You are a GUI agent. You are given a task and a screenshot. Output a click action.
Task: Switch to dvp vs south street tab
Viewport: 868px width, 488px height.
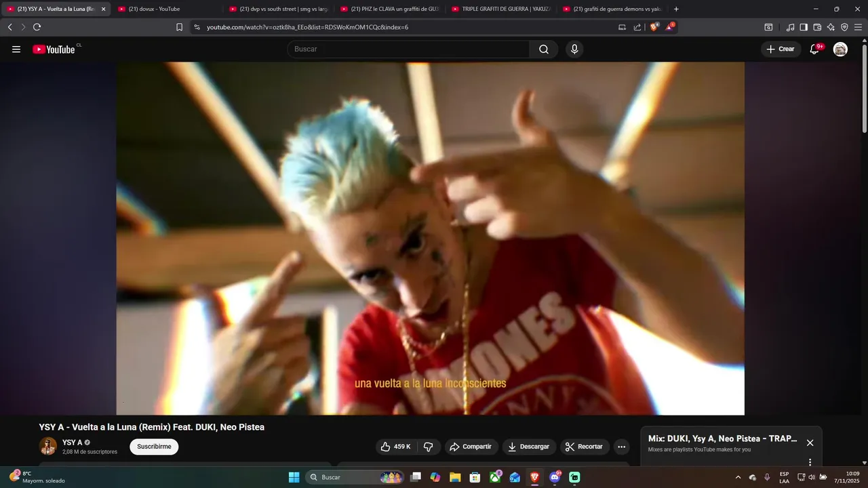(x=278, y=9)
